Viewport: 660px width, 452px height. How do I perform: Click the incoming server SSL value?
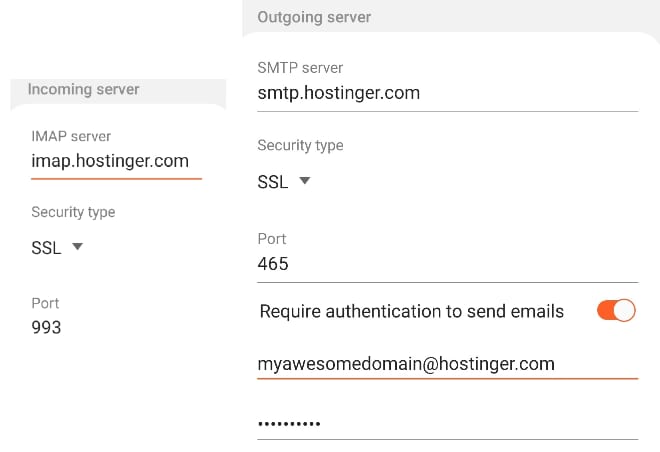tap(46, 248)
